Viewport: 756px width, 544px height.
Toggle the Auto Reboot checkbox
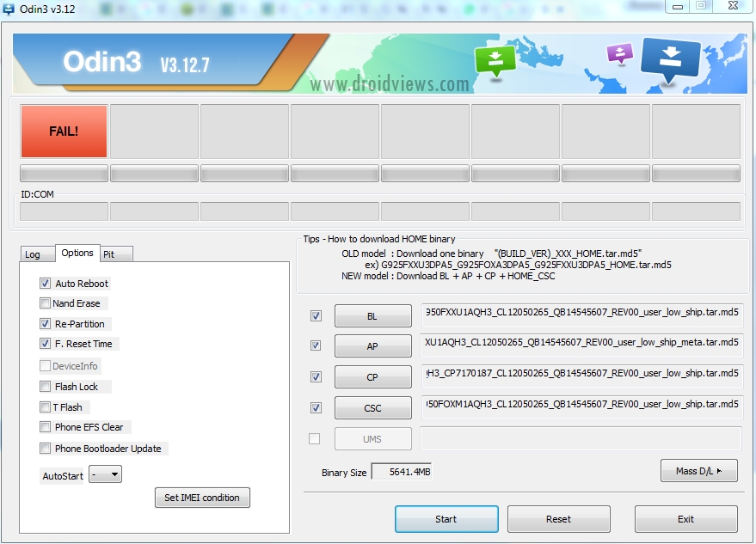click(45, 284)
